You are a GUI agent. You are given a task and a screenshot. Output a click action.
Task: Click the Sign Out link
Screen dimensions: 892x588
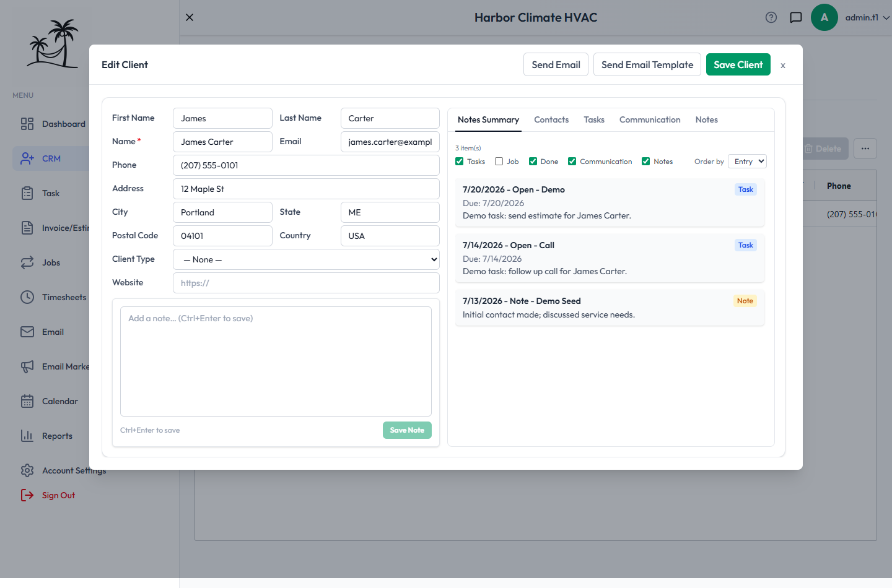(58, 495)
